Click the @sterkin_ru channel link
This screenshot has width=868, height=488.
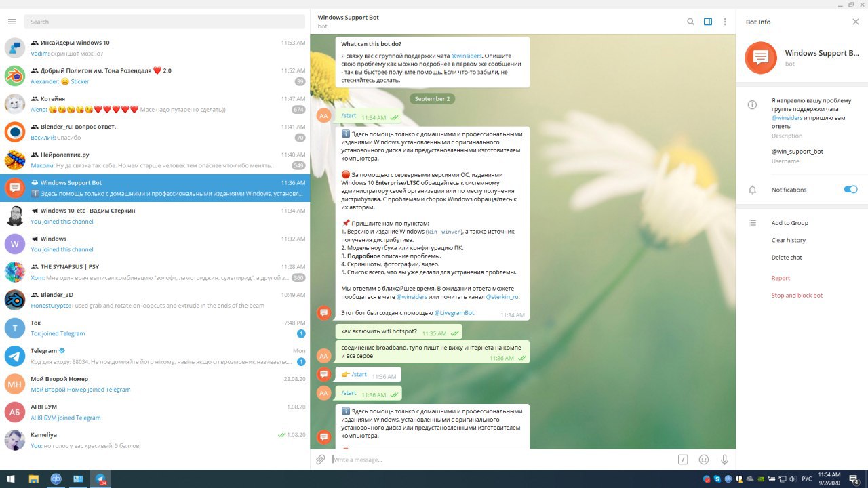pos(502,296)
